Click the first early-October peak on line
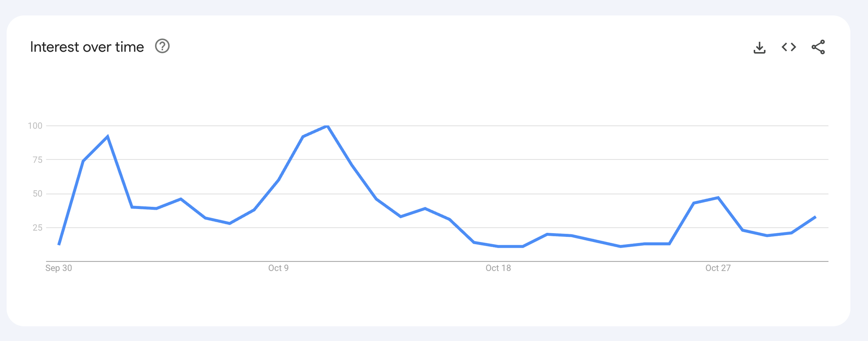868x341 pixels. click(x=108, y=136)
